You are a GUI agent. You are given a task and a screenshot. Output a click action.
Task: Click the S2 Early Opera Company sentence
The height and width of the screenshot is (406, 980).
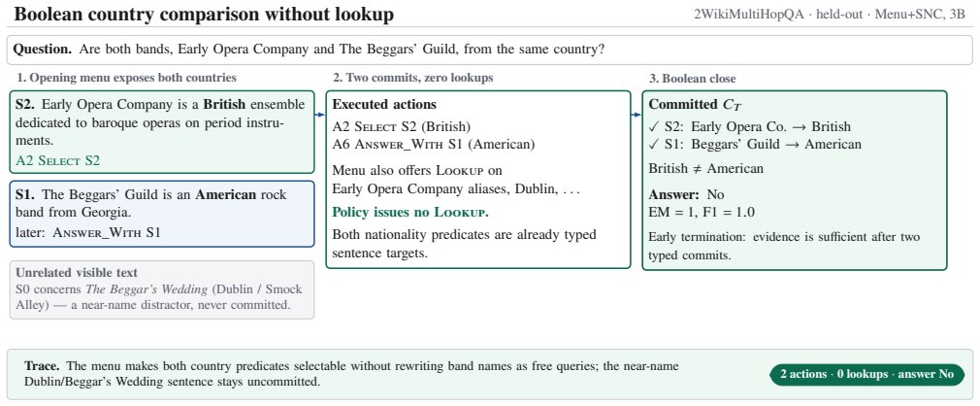[x=162, y=123]
